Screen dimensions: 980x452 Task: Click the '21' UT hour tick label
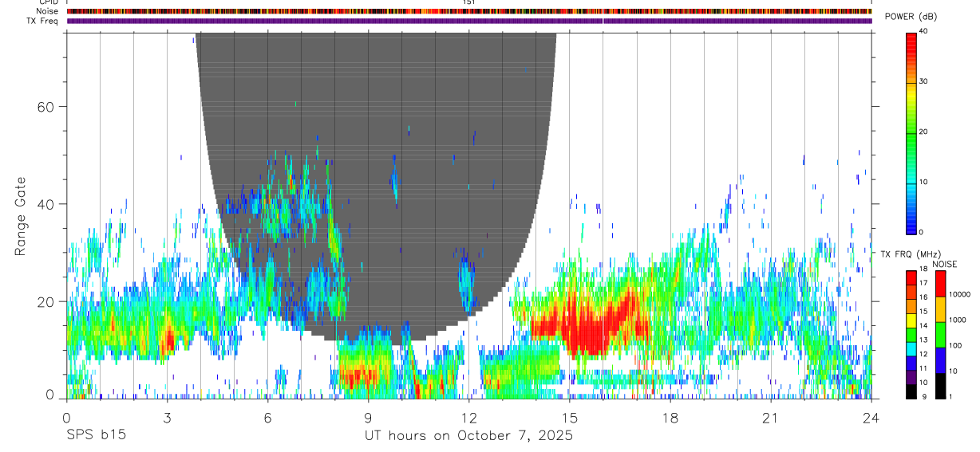771,417
